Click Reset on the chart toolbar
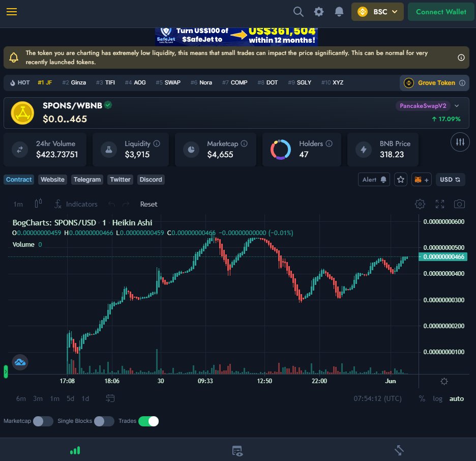Viewport: 476px width, 461px height. coord(148,204)
